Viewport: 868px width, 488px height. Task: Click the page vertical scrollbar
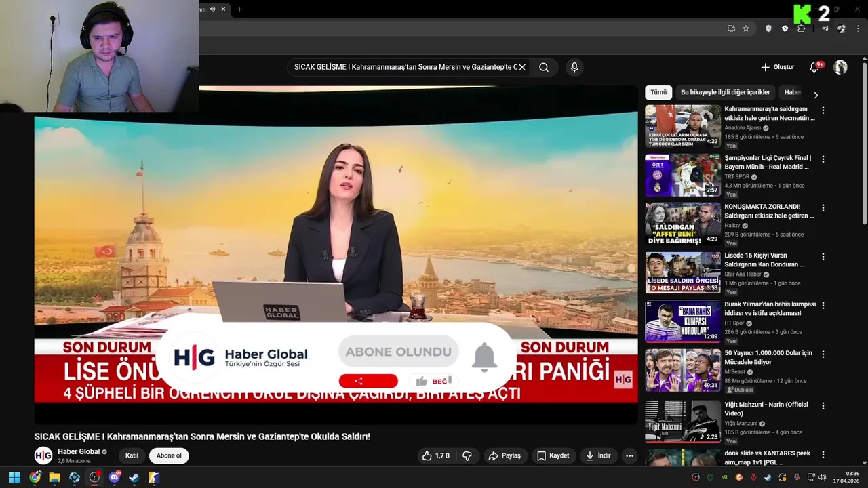coord(865,142)
